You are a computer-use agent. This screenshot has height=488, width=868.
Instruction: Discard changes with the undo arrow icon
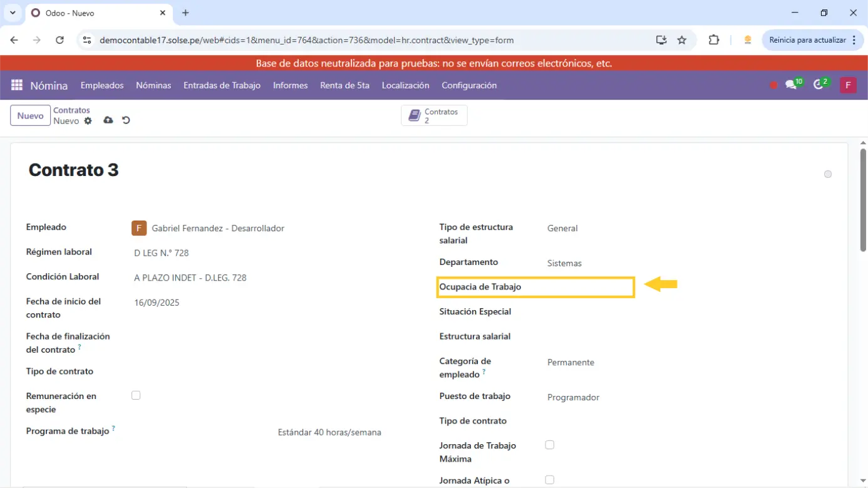coord(126,120)
